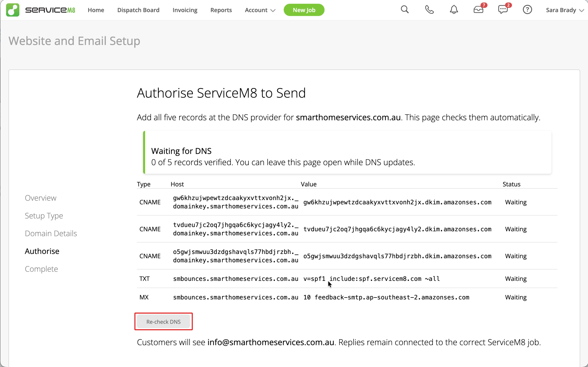Image resolution: width=588 pixels, height=367 pixels.
Task: Click host o5gwjsmwuu3dzdgshavqls77hbdjrzbh._domainkey
Action: pyautogui.click(x=235, y=256)
